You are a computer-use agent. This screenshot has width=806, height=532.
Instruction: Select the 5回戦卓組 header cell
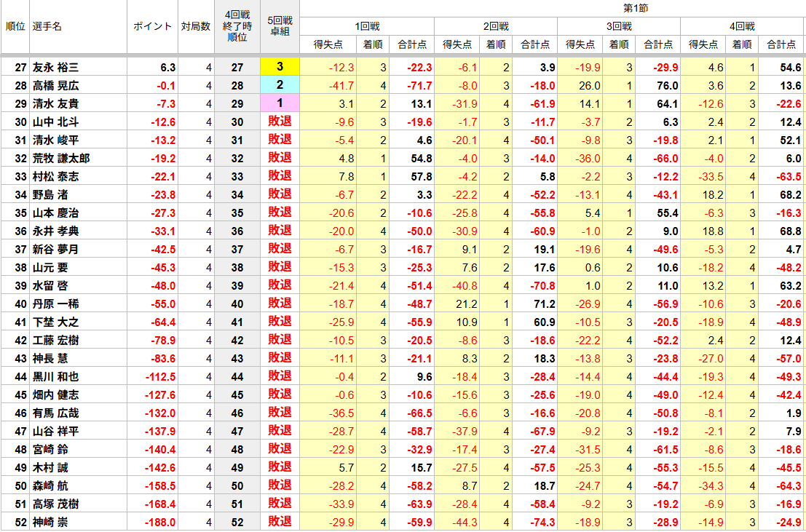point(280,27)
